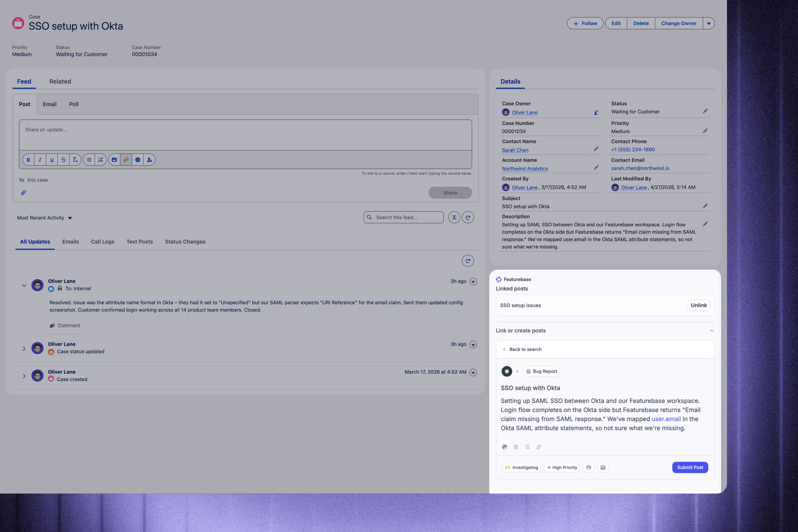Focus the Search this feed field
798x532 pixels.
[403, 217]
